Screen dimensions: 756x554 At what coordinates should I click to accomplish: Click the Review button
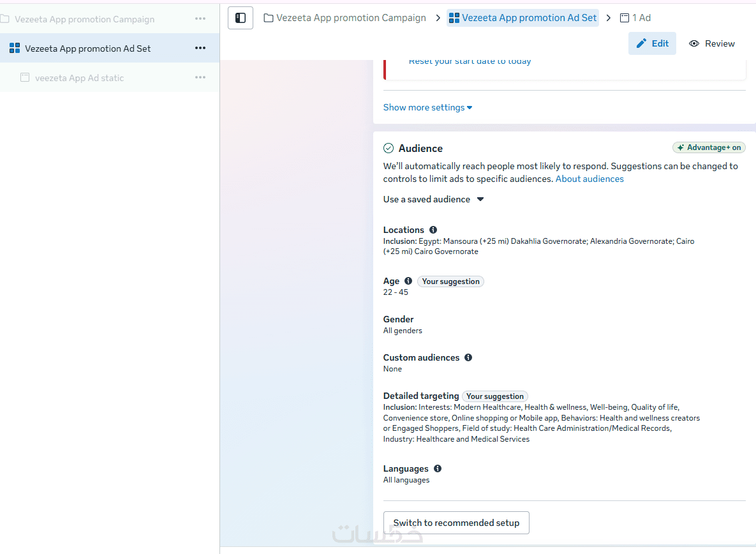711,43
